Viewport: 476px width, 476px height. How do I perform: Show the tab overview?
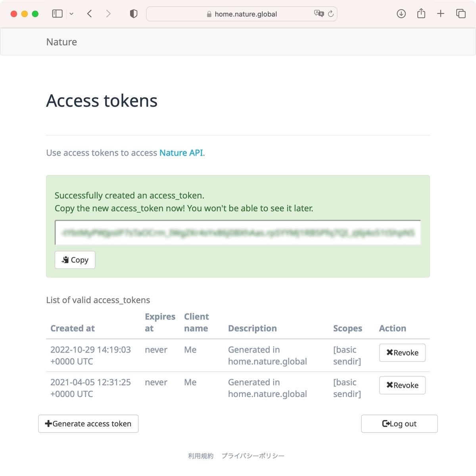click(x=461, y=14)
